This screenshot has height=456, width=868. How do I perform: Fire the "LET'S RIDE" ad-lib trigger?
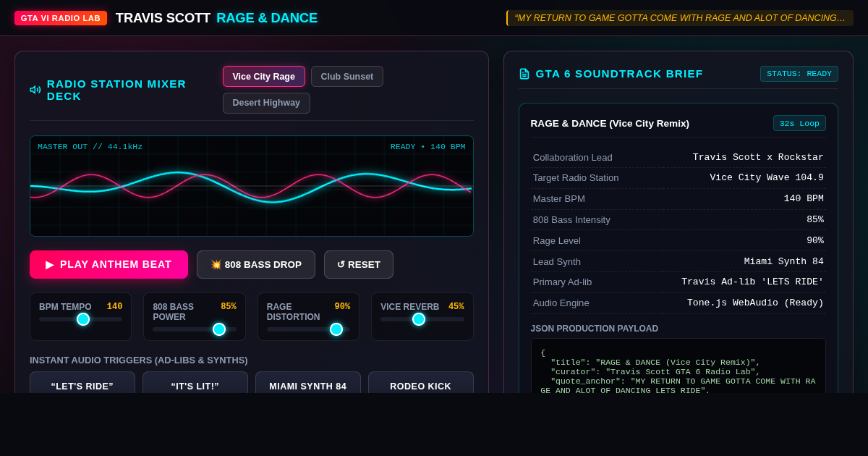(x=82, y=384)
